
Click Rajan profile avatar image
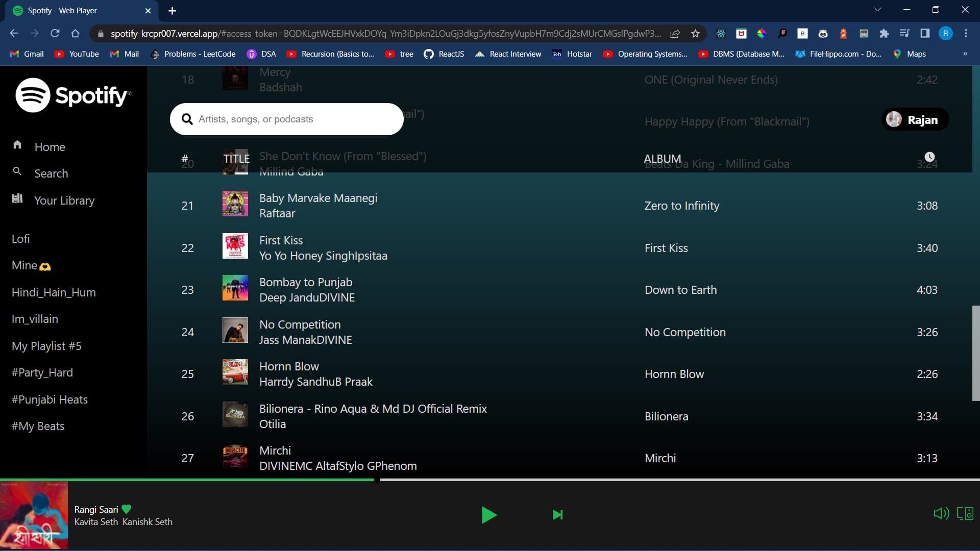click(x=894, y=119)
